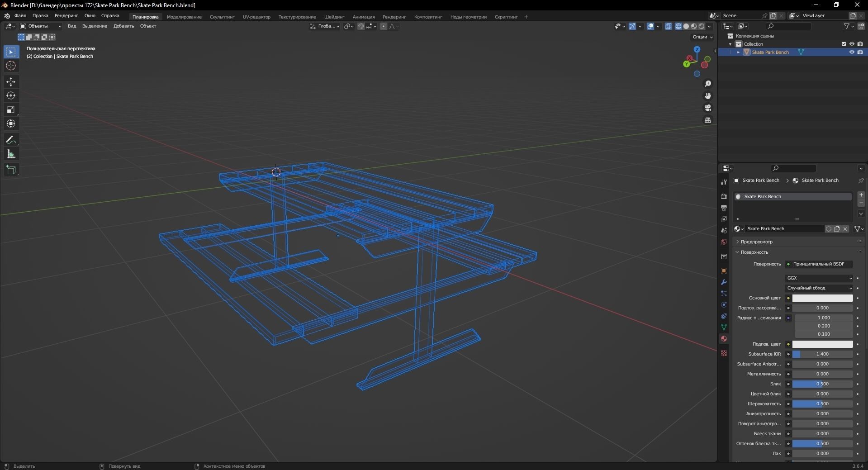Open the Scene properties tab

724,230
